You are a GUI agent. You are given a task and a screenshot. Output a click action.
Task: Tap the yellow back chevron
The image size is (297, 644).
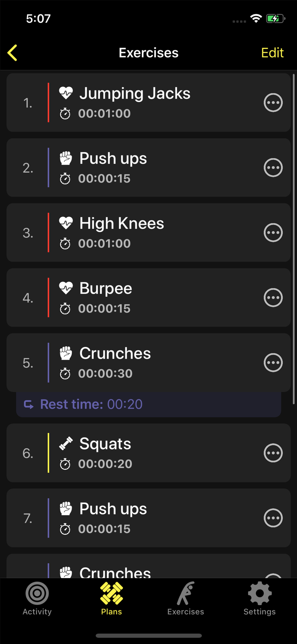point(12,53)
